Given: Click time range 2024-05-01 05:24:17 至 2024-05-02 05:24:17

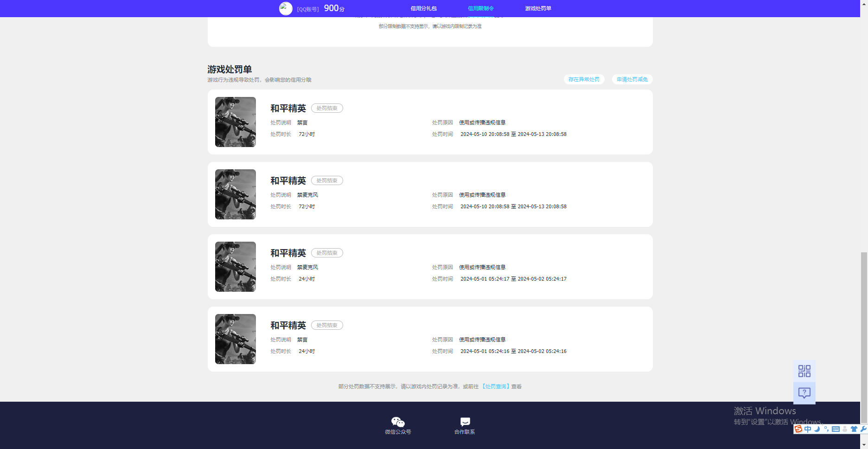Looking at the screenshot, I should 513,279.
